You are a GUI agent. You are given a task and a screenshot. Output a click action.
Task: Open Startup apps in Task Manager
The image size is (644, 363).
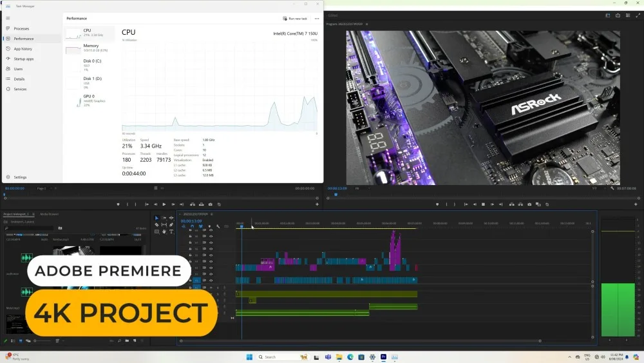point(31,59)
